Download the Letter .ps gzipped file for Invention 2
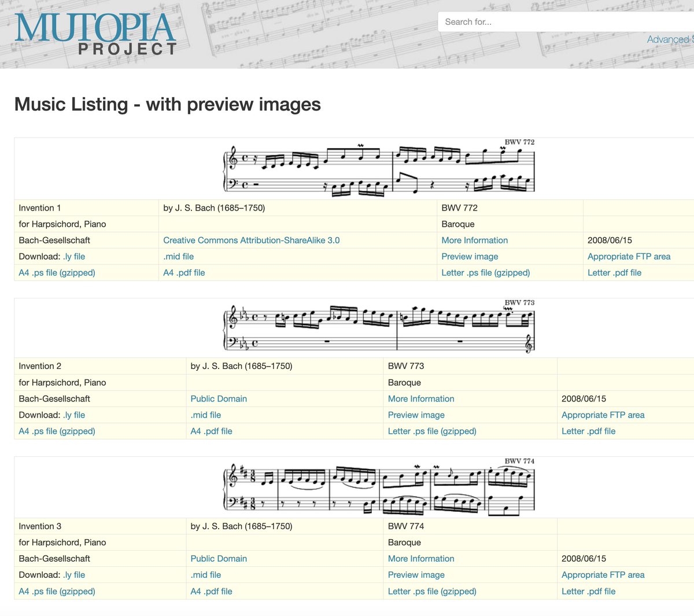 pos(432,431)
